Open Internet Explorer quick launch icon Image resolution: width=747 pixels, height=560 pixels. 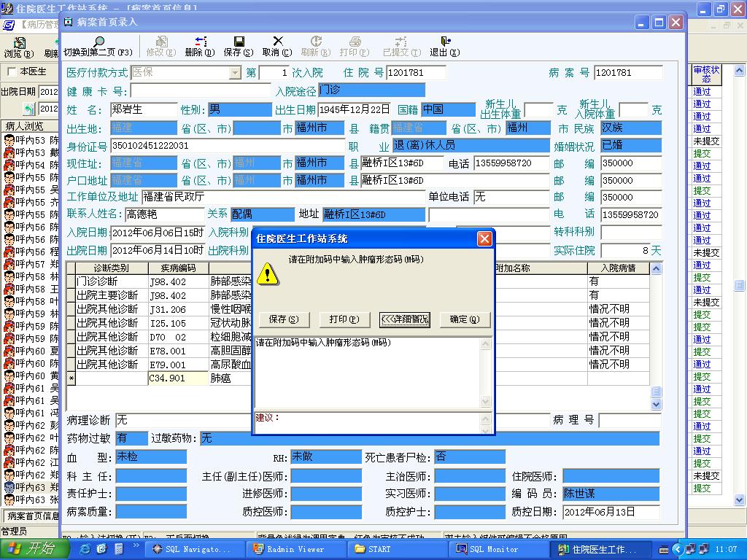pyautogui.click(x=85, y=549)
